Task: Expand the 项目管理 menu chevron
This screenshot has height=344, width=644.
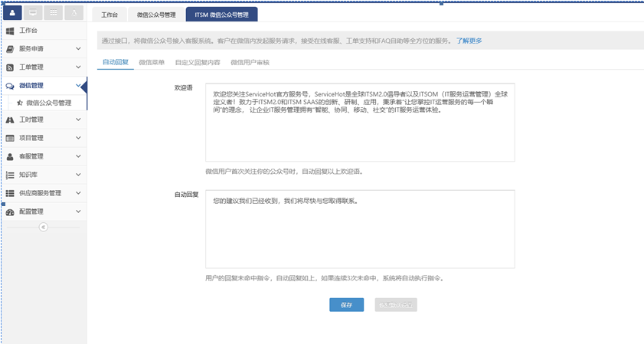Action: click(78, 139)
